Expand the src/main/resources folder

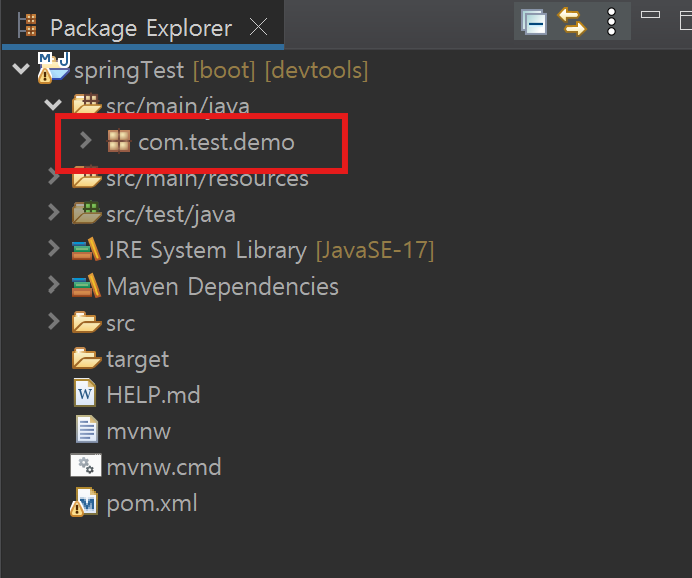[53, 177]
